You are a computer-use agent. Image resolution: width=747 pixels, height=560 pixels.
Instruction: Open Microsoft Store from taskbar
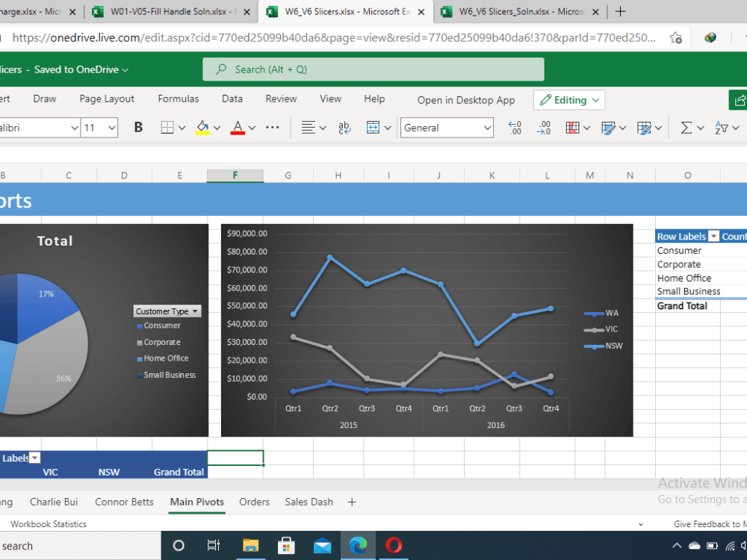(x=286, y=545)
